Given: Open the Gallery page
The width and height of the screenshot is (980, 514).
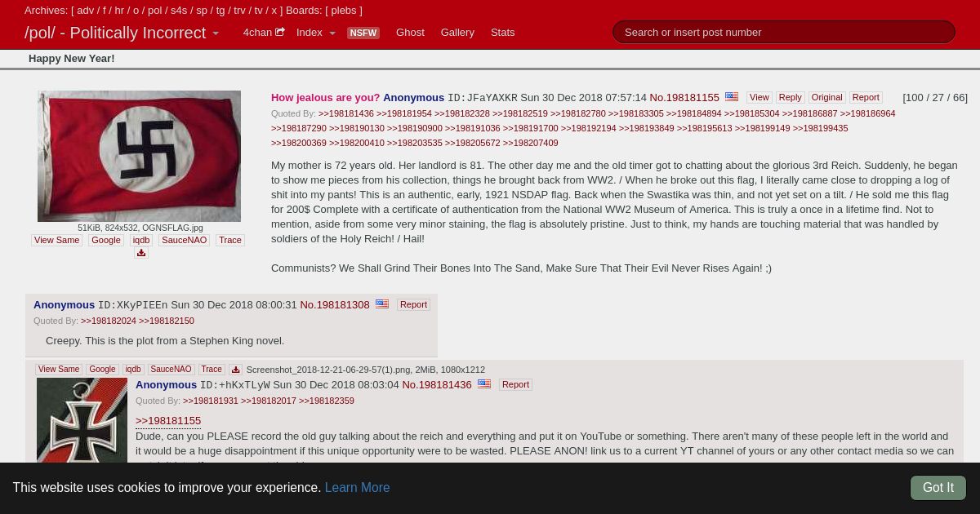Looking at the screenshot, I should [457, 32].
